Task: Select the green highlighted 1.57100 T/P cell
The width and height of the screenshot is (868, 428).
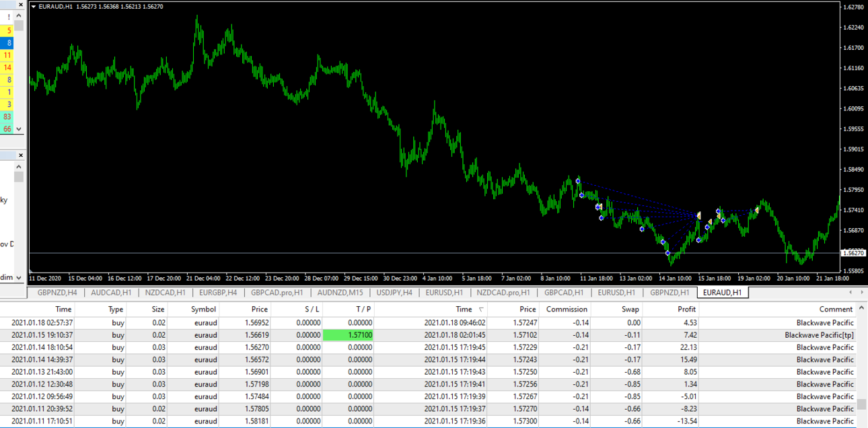Action: coord(348,335)
